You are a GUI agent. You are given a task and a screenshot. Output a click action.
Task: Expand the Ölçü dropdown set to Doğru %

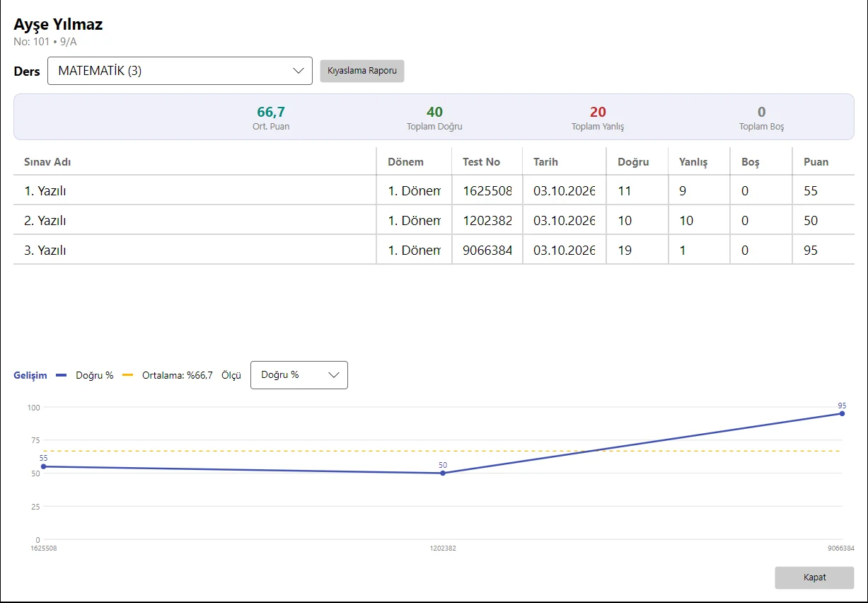pos(299,375)
